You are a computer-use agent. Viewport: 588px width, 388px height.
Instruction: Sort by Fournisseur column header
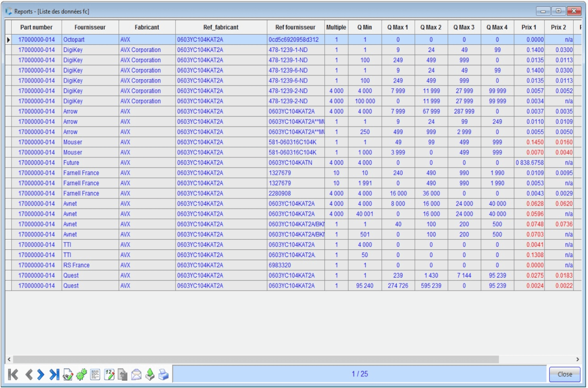pyautogui.click(x=90, y=27)
